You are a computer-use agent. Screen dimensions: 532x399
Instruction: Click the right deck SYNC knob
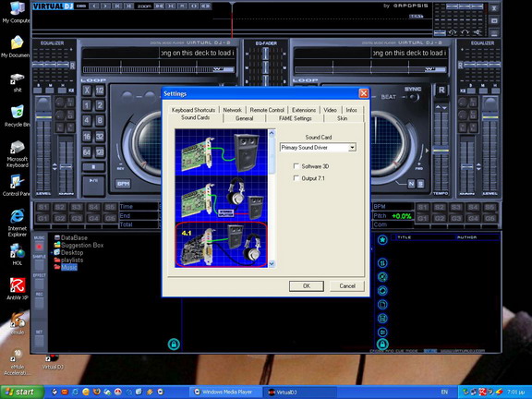(x=414, y=97)
